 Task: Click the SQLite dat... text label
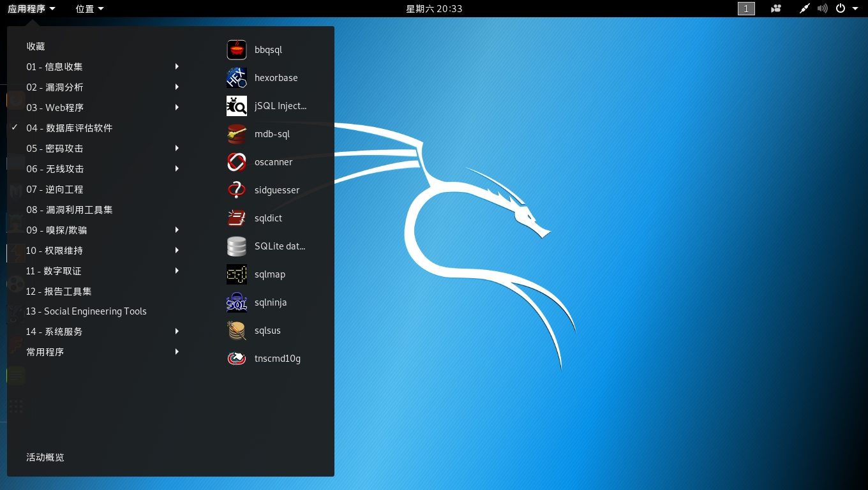[x=280, y=246]
